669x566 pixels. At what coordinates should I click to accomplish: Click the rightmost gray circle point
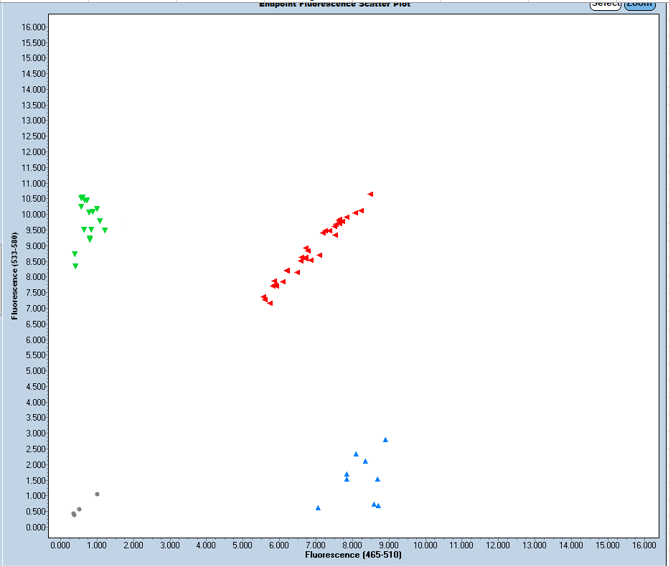coord(97,494)
